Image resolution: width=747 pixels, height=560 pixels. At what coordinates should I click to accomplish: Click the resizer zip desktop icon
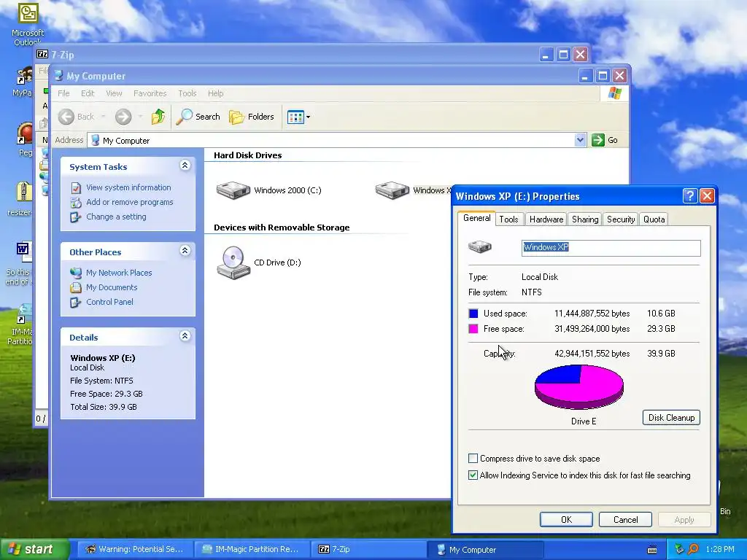(23, 192)
